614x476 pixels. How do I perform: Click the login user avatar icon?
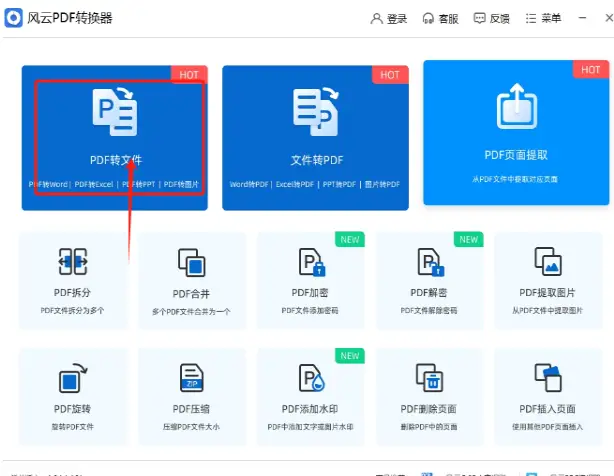click(x=376, y=18)
